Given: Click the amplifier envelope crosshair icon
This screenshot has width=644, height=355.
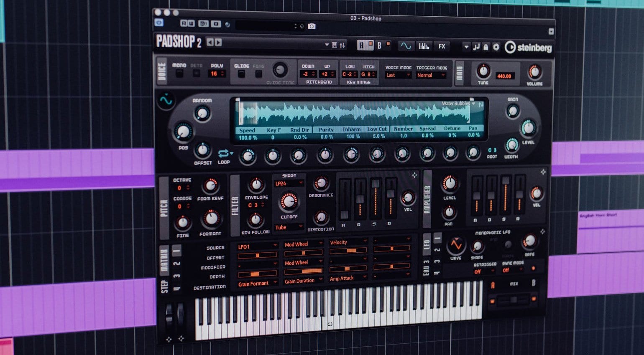Looking at the screenshot, I should 543,172.
